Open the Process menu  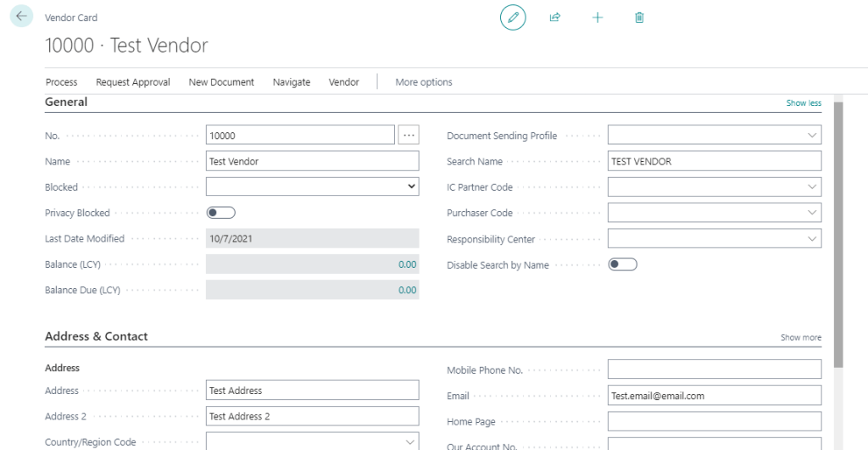(61, 82)
